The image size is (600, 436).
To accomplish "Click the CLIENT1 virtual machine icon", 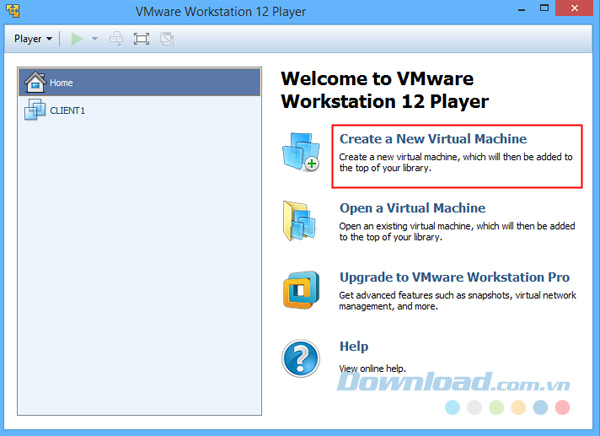I will tap(35, 109).
